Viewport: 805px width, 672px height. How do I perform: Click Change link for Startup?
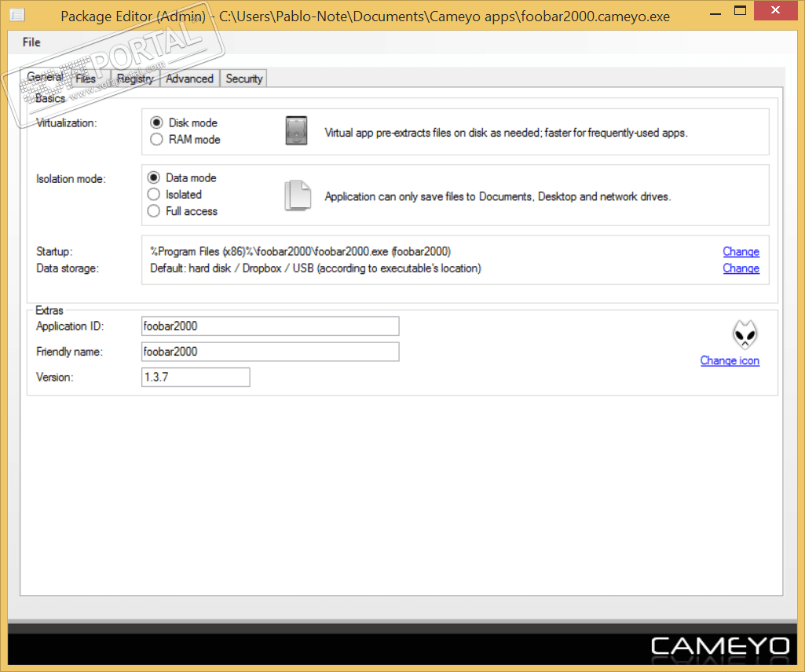[741, 251]
